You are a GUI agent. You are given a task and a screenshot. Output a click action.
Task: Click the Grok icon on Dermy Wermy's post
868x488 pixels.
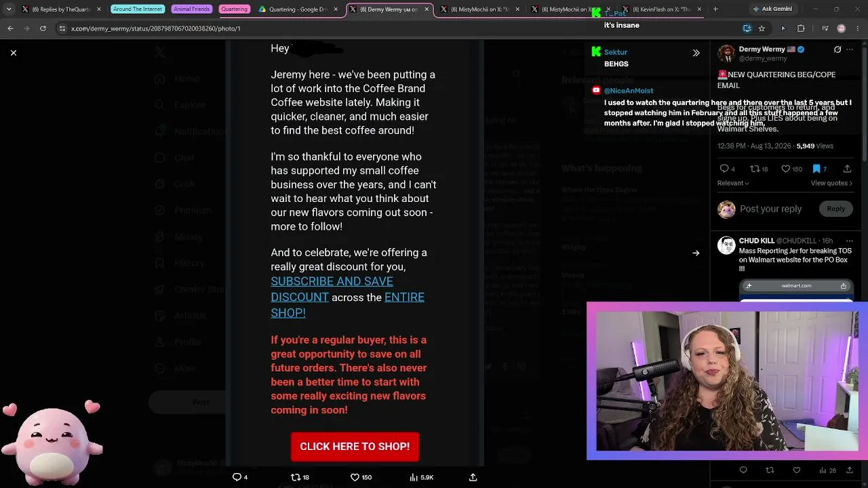837,49
